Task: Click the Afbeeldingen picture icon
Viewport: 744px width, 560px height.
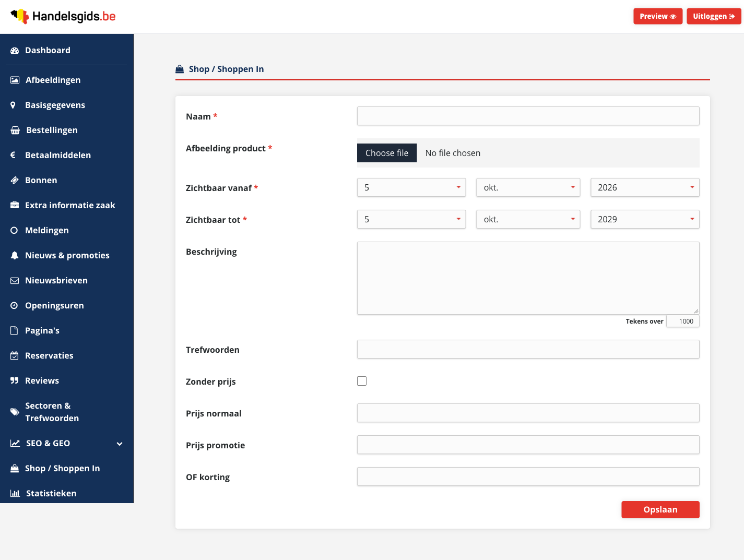Action: (x=15, y=80)
